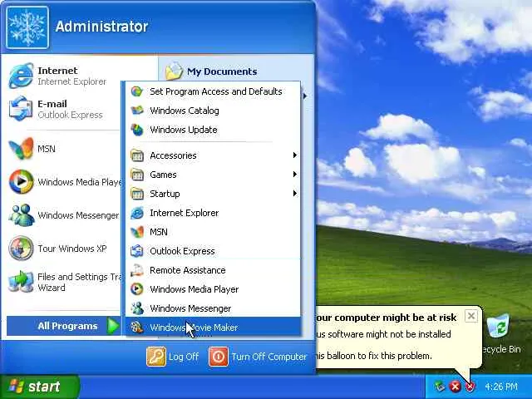532x399 pixels.
Task: Choose Outlook Express text in All Programs list
Action: coord(182,251)
